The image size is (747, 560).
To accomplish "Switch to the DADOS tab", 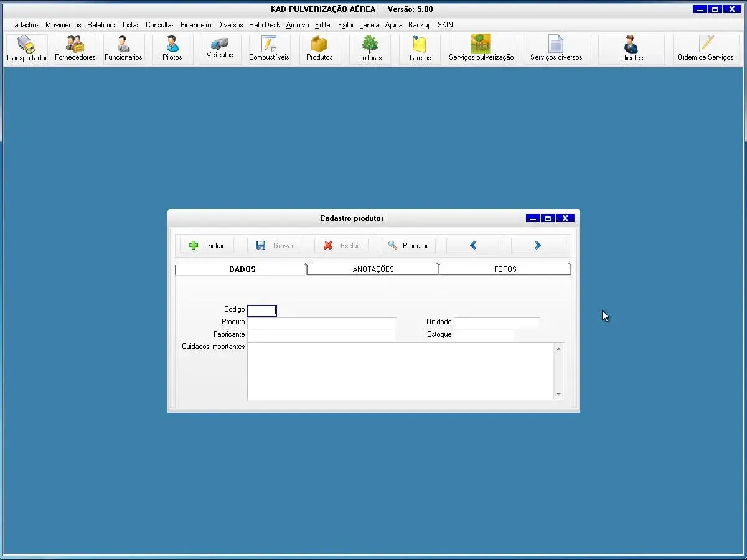I will point(242,269).
